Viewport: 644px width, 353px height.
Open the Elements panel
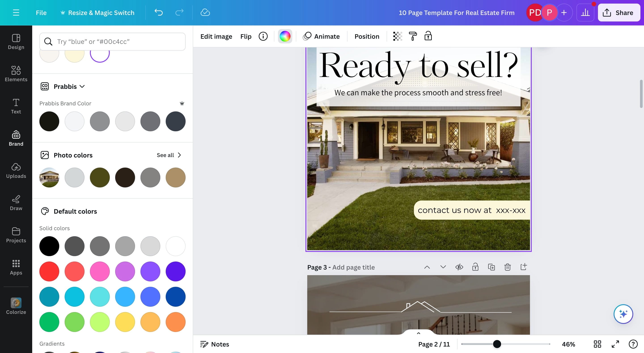[16, 74]
